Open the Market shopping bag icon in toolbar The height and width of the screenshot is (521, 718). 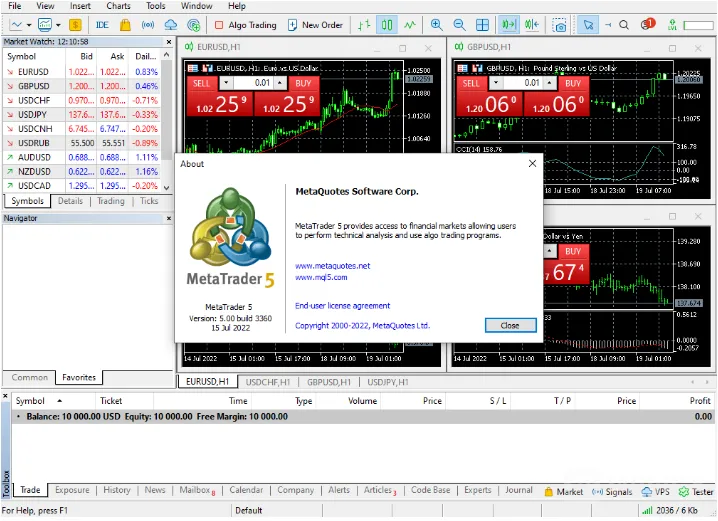coord(125,25)
